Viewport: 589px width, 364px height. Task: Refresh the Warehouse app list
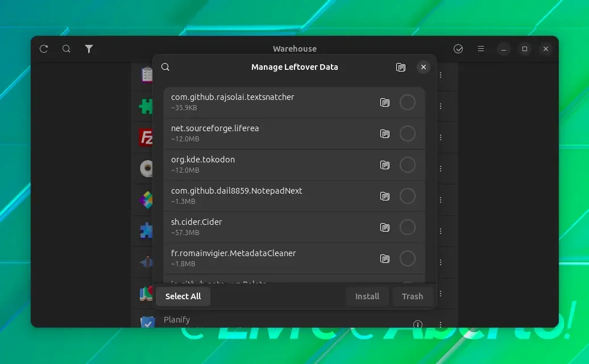pyautogui.click(x=44, y=49)
